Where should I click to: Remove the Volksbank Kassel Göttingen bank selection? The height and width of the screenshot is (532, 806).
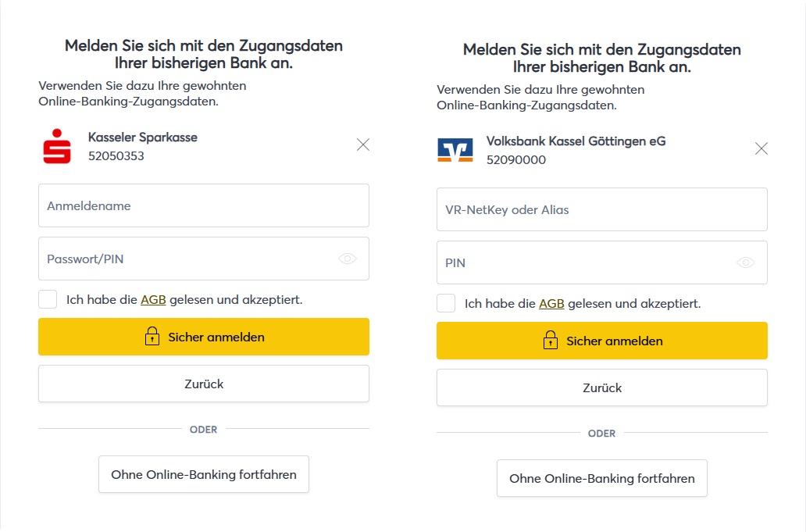point(761,148)
